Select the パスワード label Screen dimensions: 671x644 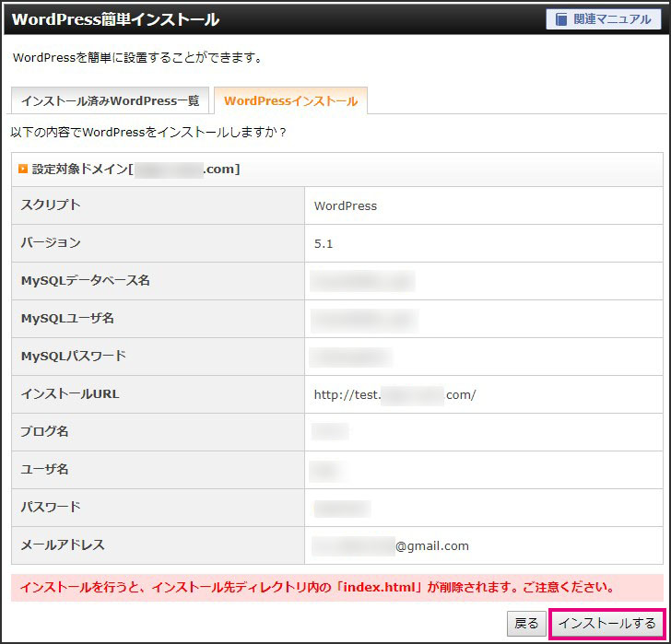(x=51, y=507)
